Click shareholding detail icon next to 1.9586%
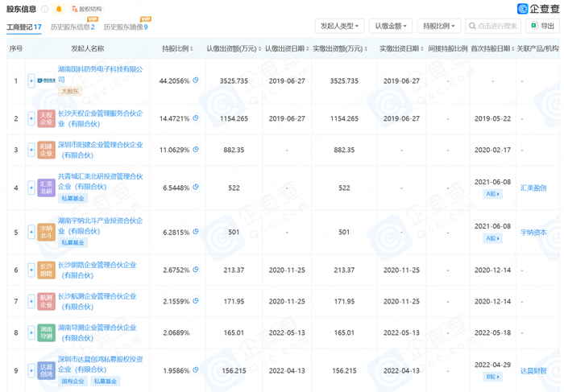 click(196, 369)
